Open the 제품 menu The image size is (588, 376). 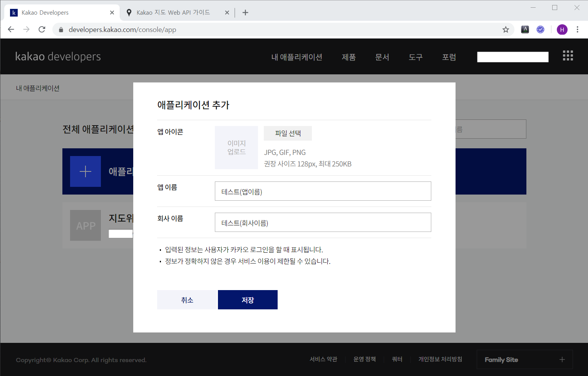coord(348,57)
